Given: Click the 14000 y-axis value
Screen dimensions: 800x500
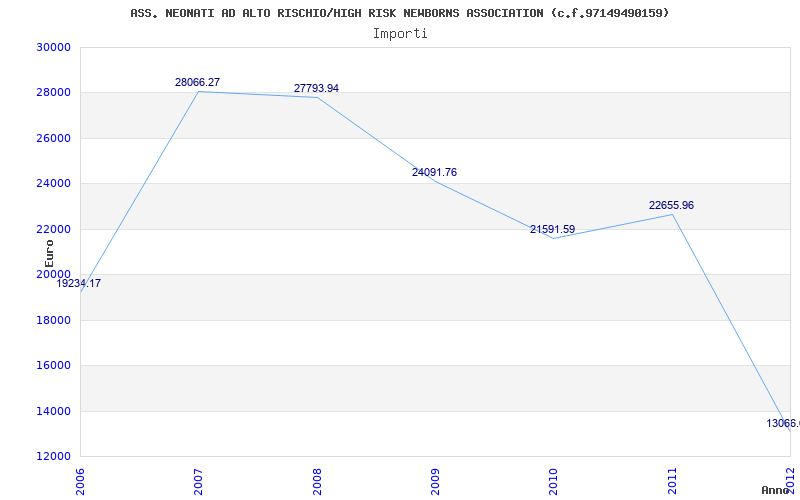Looking at the screenshot, I should pyautogui.click(x=53, y=412).
